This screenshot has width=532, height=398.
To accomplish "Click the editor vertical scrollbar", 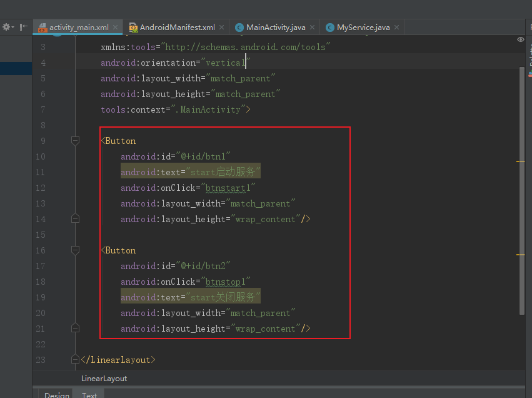I will click(x=522, y=191).
